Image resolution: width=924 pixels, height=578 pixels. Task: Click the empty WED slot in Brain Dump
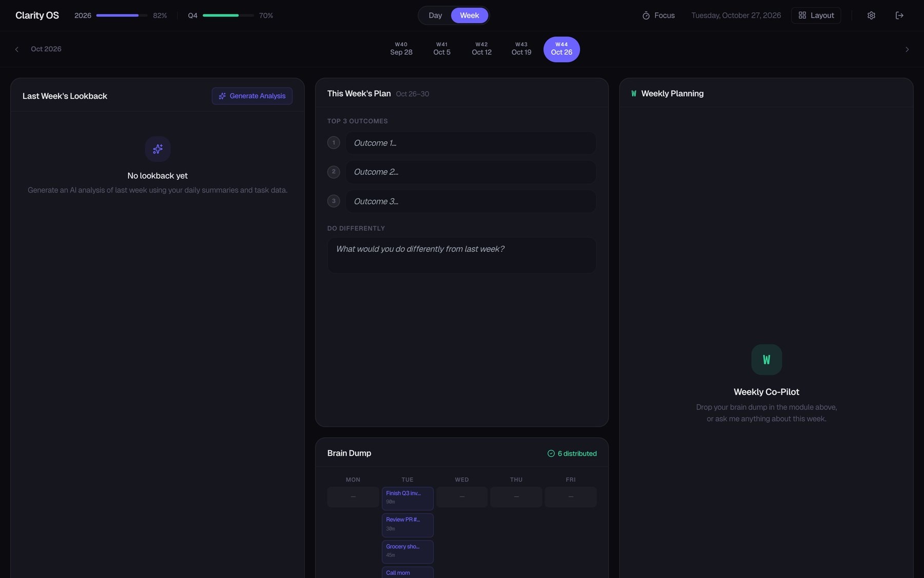click(462, 497)
